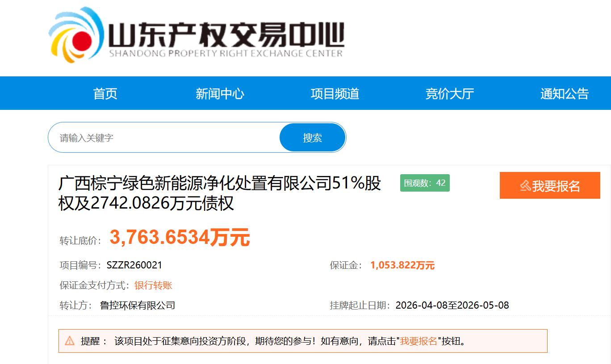Click the 山东产权交易中心 header title text

[226, 37]
